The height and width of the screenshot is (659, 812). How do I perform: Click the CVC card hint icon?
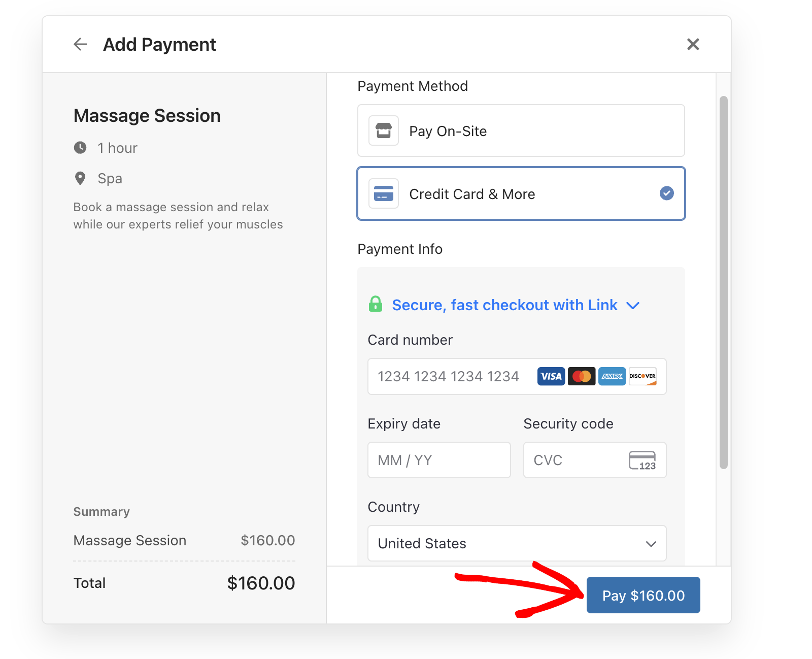[x=642, y=460]
